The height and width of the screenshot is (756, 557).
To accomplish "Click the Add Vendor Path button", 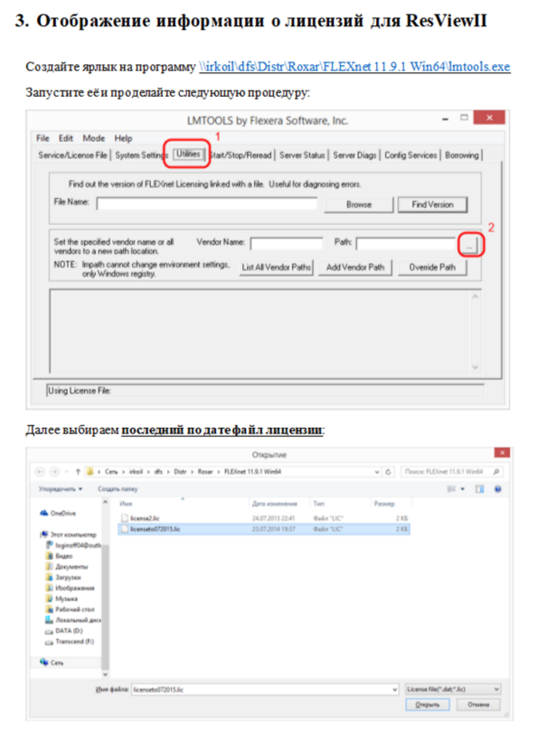I will coord(355,267).
